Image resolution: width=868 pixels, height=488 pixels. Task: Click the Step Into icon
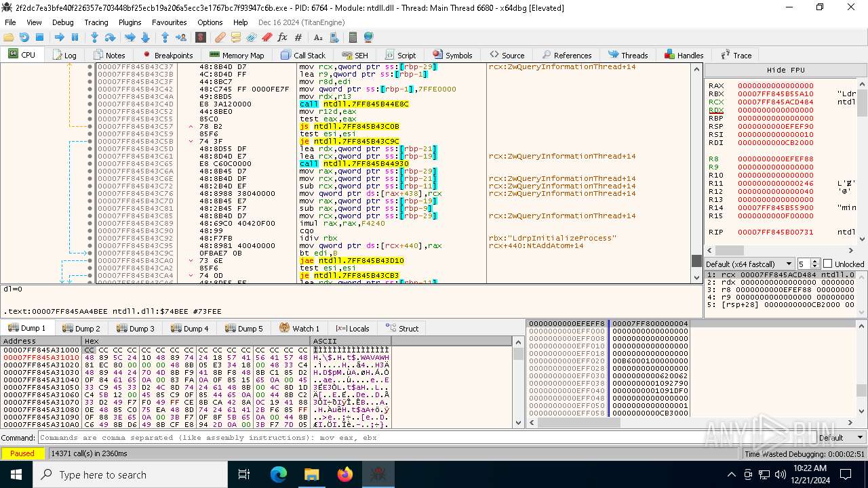point(94,37)
